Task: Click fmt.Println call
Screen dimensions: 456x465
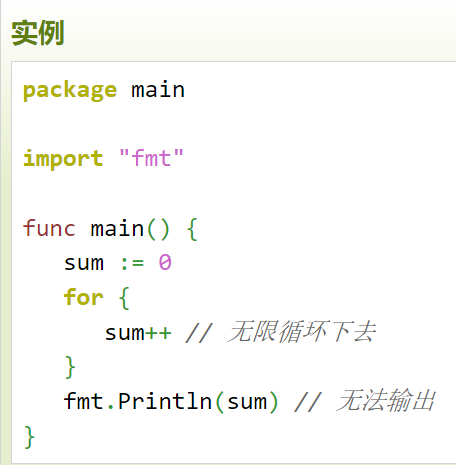Action: pyautogui.click(x=138, y=401)
